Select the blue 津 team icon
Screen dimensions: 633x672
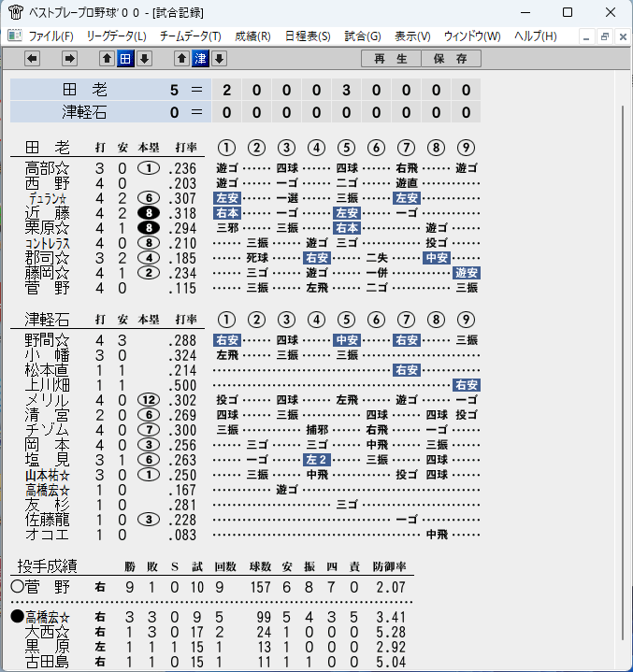pyautogui.click(x=200, y=58)
